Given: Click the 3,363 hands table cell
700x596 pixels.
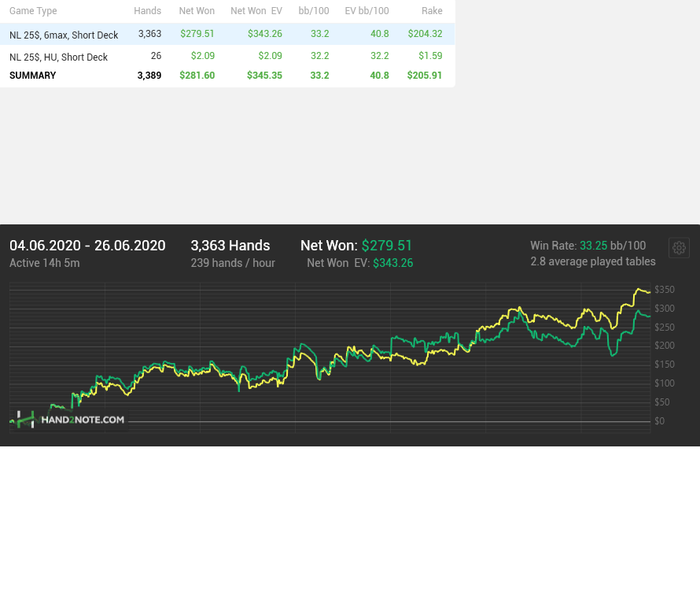Looking at the screenshot, I should [150, 33].
